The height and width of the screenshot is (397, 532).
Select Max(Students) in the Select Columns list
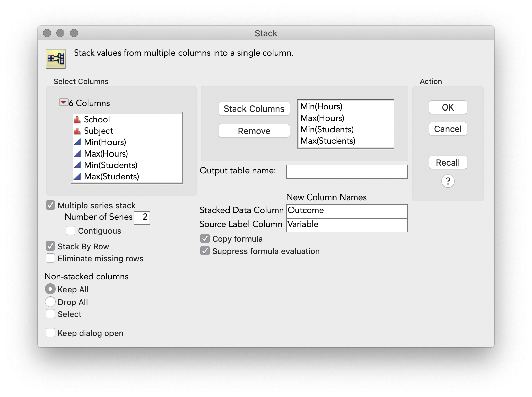point(111,177)
